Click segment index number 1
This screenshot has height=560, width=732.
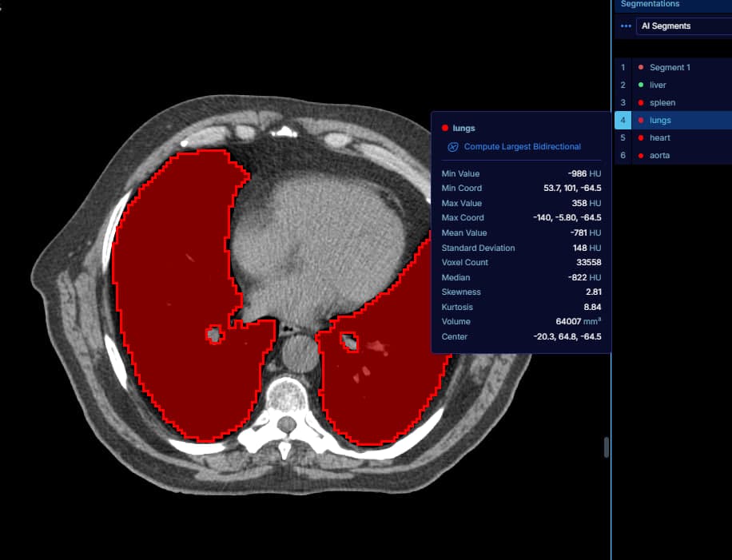tap(623, 67)
